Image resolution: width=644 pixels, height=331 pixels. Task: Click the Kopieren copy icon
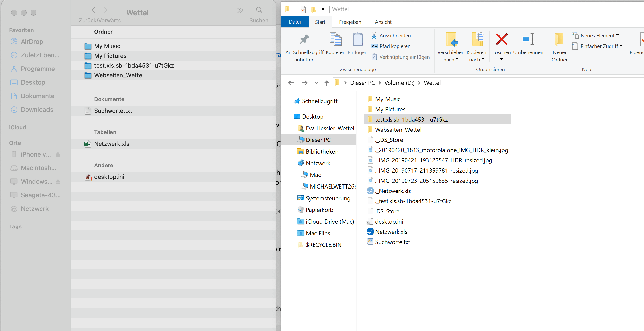pyautogui.click(x=336, y=40)
